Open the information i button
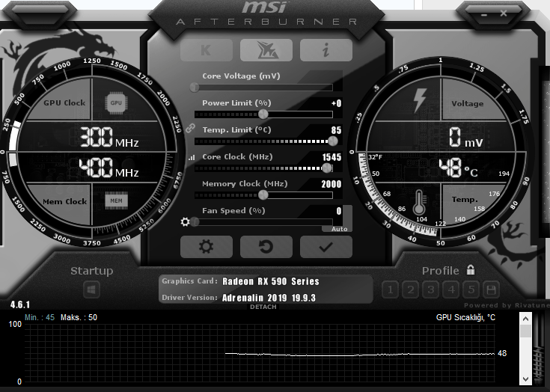The width and height of the screenshot is (550, 392). click(326, 50)
